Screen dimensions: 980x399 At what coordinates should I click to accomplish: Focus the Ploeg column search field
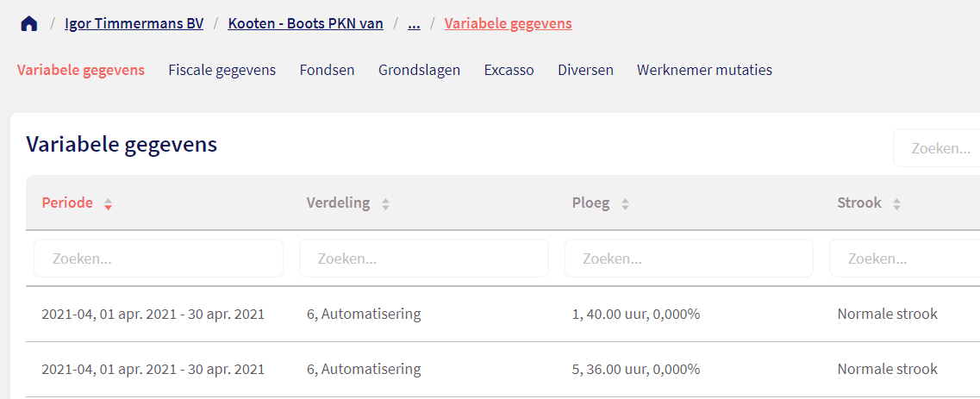(689, 259)
